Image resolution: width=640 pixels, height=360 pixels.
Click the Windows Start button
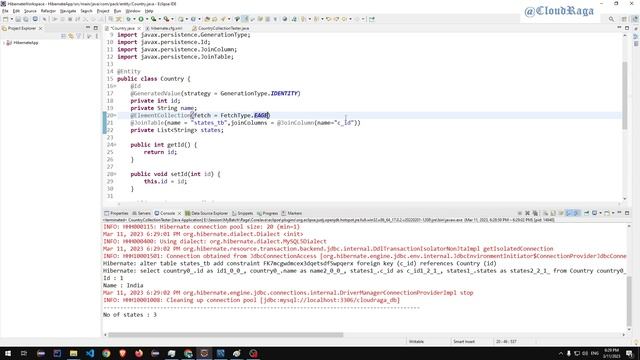point(8,353)
